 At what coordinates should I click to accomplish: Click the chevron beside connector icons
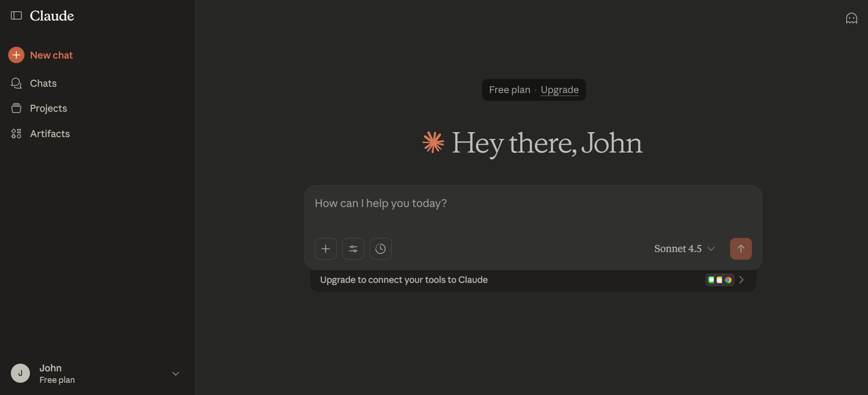741,280
